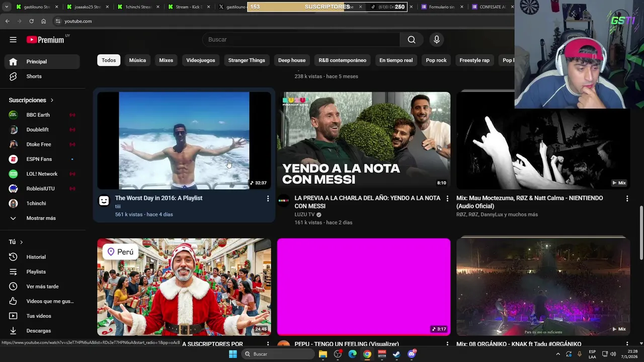644x362 pixels.
Task: Select the Stranger Things filter chip
Action: (247, 60)
